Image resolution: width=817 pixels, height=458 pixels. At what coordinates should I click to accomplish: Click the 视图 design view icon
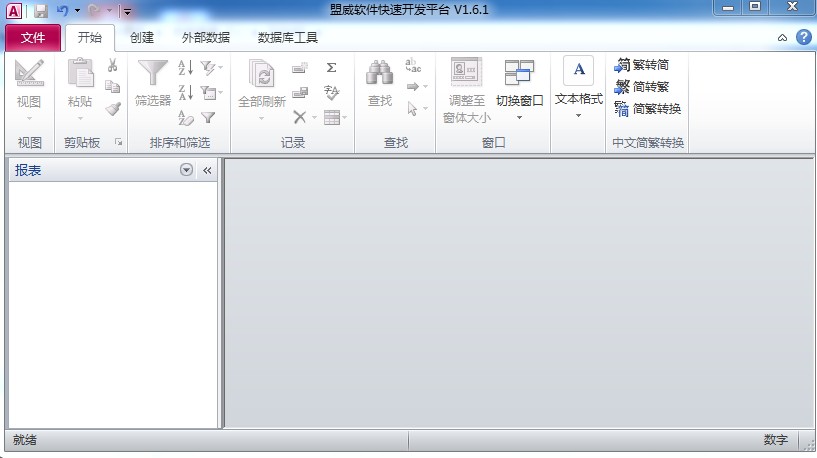pyautogui.click(x=29, y=73)
